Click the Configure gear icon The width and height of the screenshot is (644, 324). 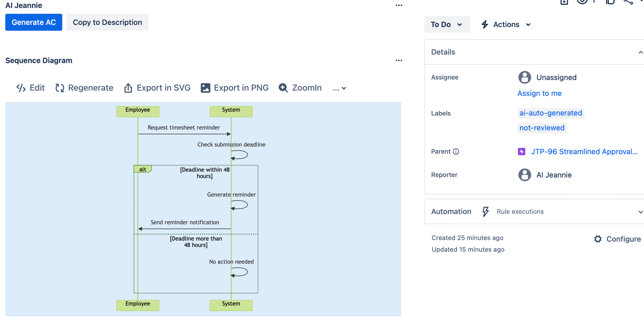click(598, 239)
